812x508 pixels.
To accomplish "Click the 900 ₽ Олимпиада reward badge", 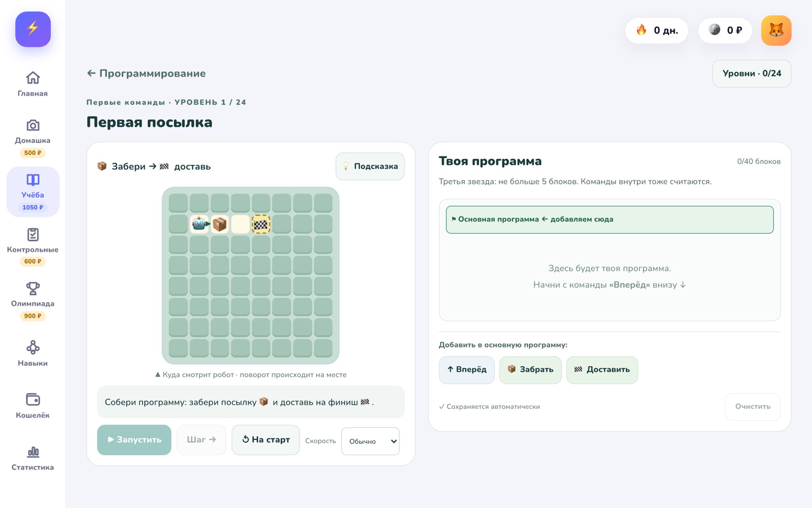I will 33,316.
